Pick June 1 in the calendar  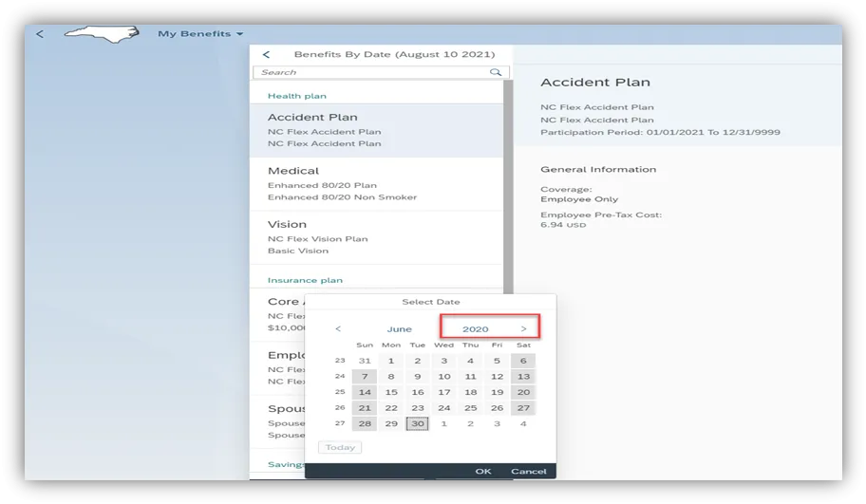point(391,361)
